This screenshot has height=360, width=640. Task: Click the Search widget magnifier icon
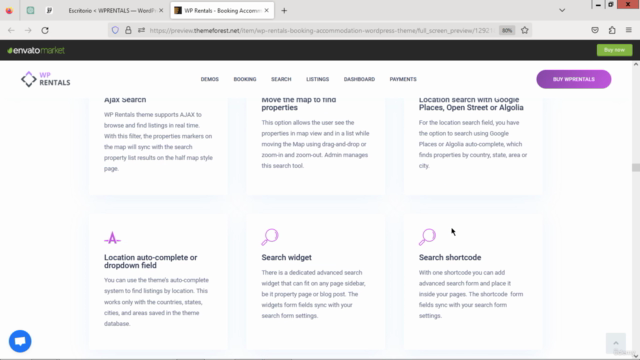point(270,237)
